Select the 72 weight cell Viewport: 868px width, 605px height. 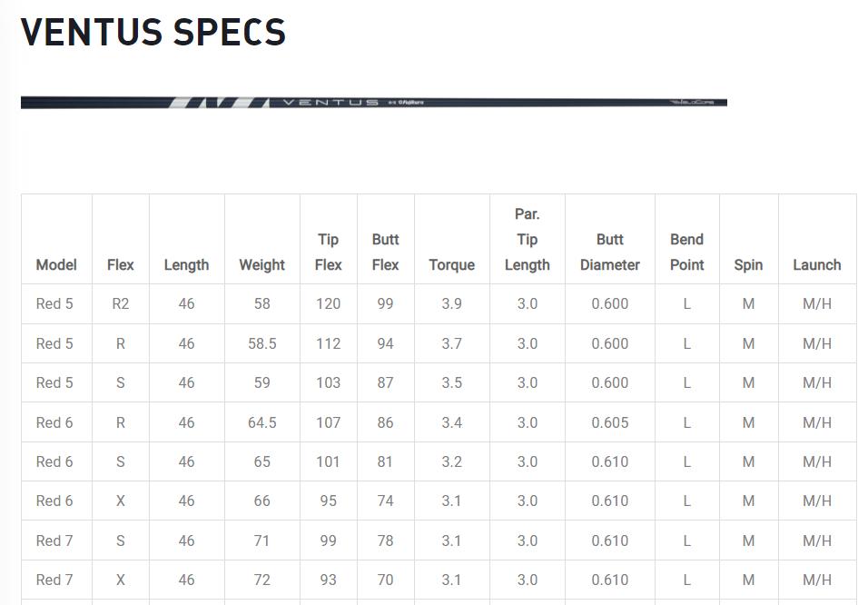click(261, 580)
